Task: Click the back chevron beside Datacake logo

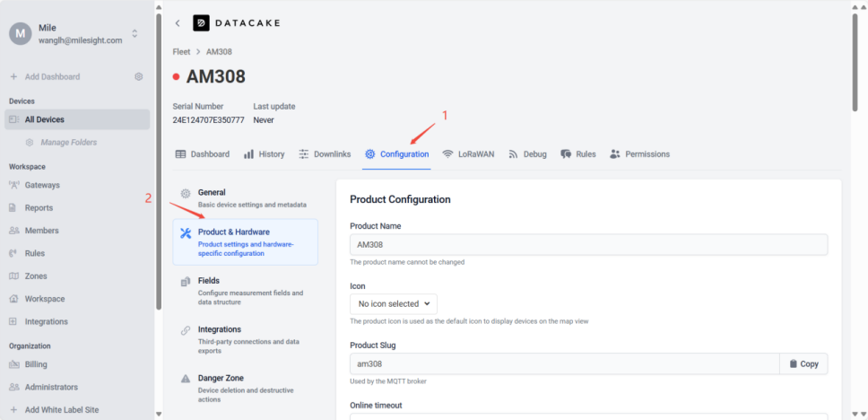Action: point(178,22)
